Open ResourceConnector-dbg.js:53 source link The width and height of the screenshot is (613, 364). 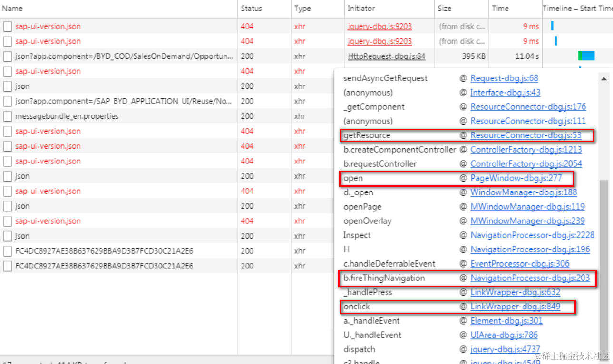[526, 135]
